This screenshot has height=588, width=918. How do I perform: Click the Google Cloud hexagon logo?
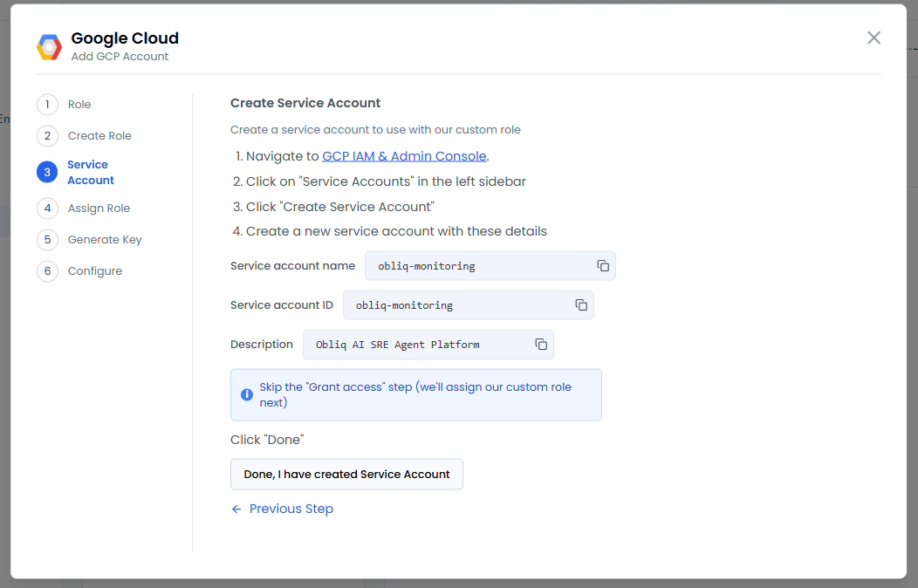49,47
